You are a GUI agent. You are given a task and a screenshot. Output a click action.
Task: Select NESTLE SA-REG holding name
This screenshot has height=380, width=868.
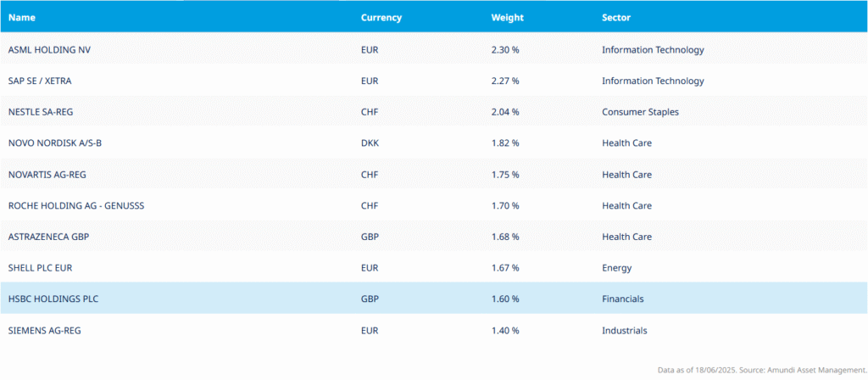(x=41, y=112)
